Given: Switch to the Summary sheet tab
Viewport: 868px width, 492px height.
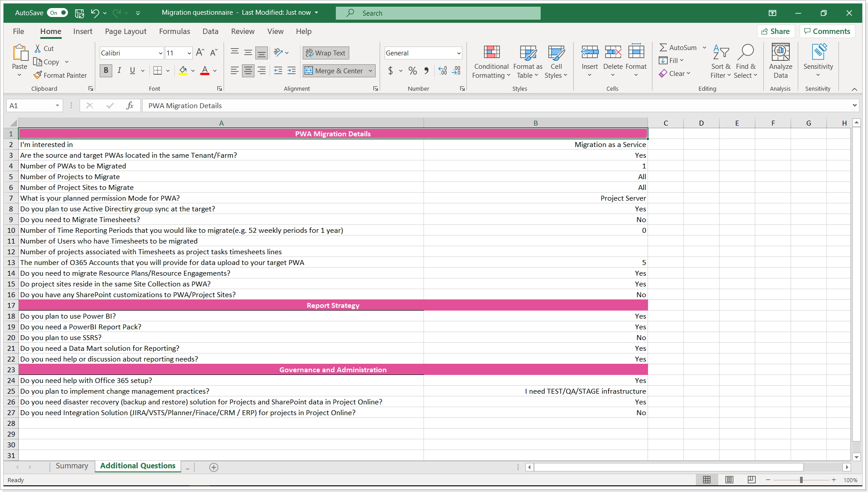Looking at the screenshot, I should [x=72, y=466].
